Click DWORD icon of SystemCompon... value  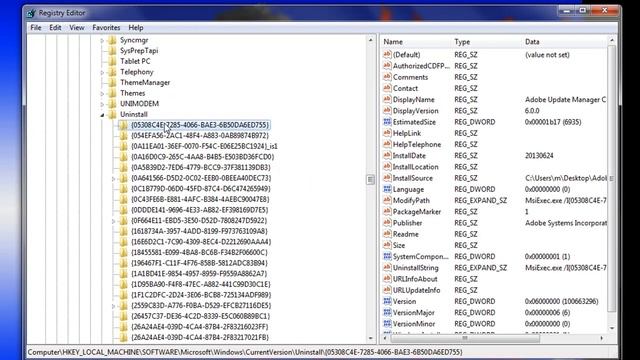387,256
